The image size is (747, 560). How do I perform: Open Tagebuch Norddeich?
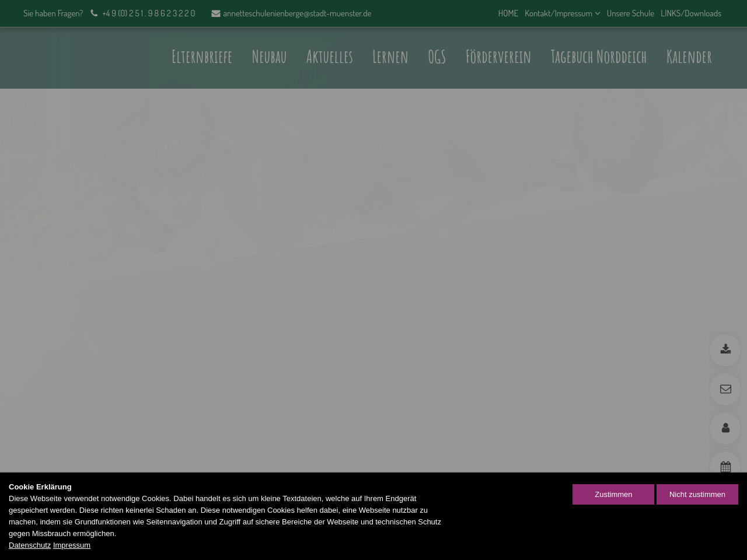pyautogui.click(x=598, y=57)
